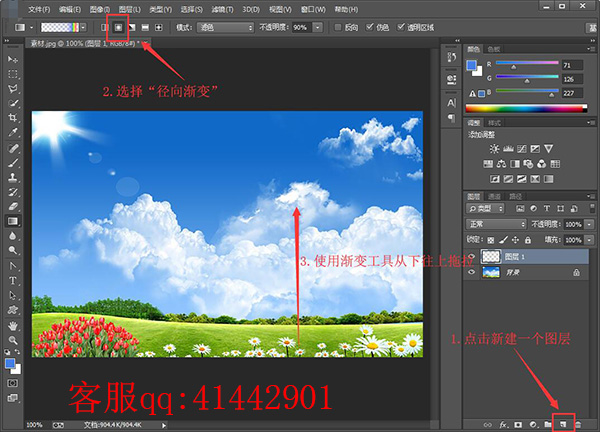600x432 pixels.
Task: Click the add layer style fx icon
Action: click(x=504, y=425)
